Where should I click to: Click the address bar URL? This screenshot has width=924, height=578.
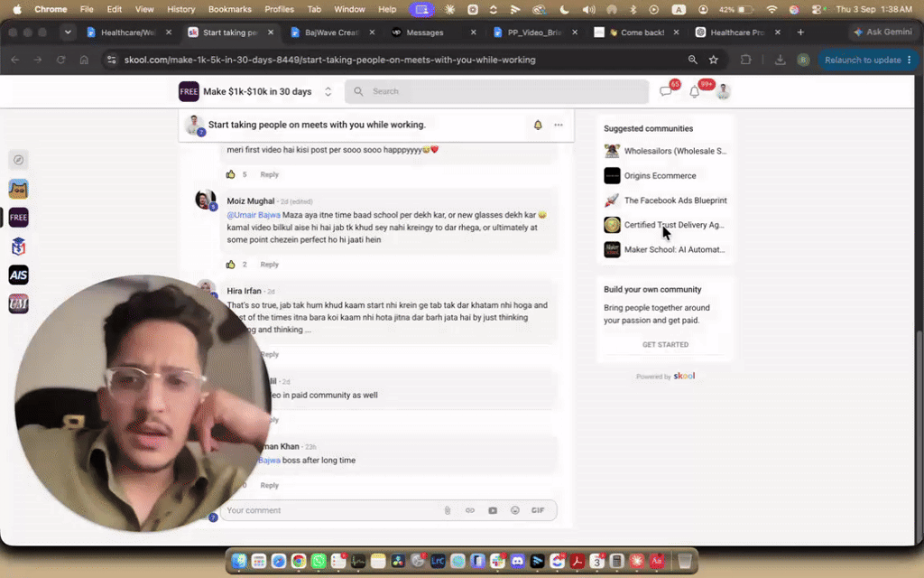coord(329,60)
